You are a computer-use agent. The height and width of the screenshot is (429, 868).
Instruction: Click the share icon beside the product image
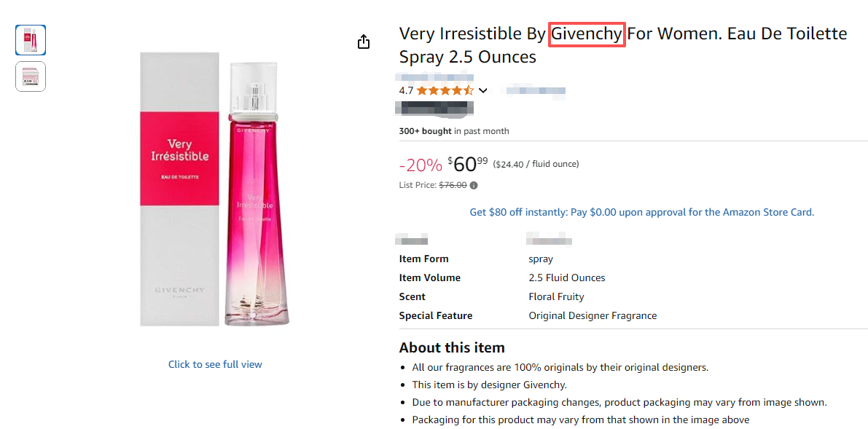coord(364,42)
